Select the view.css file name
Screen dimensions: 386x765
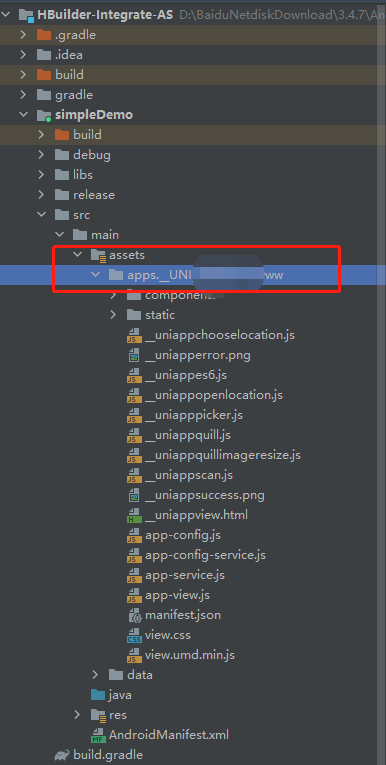[x=168, y=635]
